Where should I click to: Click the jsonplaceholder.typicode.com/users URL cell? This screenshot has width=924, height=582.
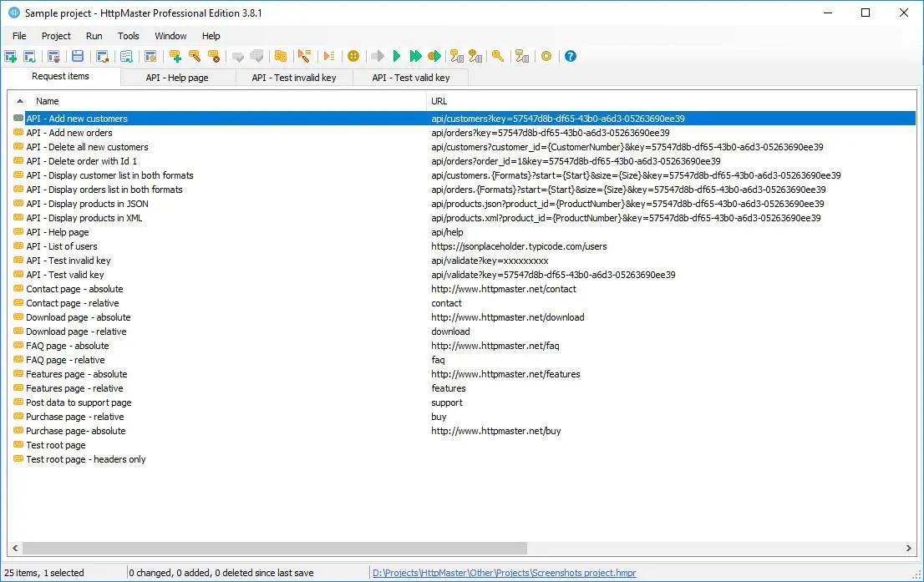(519, 246)
